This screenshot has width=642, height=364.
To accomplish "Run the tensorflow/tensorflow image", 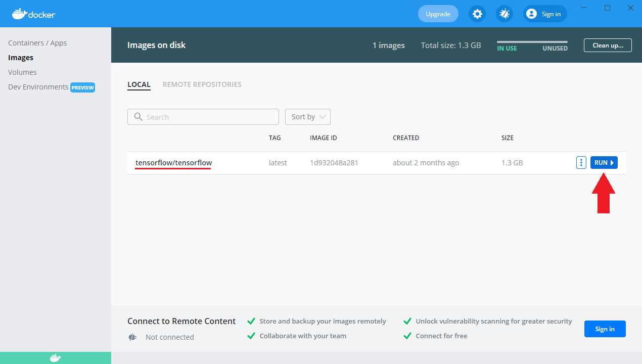I will 604,163.
